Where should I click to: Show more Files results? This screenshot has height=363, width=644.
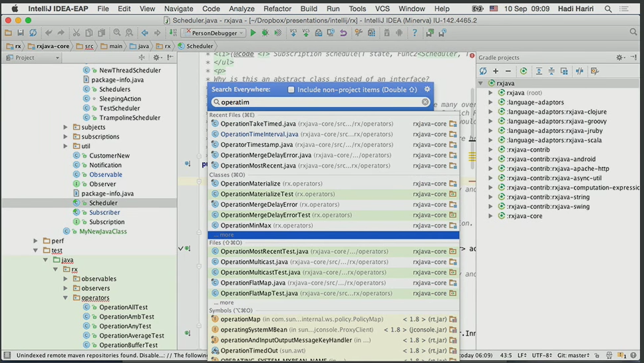click(x=224, y=302)
